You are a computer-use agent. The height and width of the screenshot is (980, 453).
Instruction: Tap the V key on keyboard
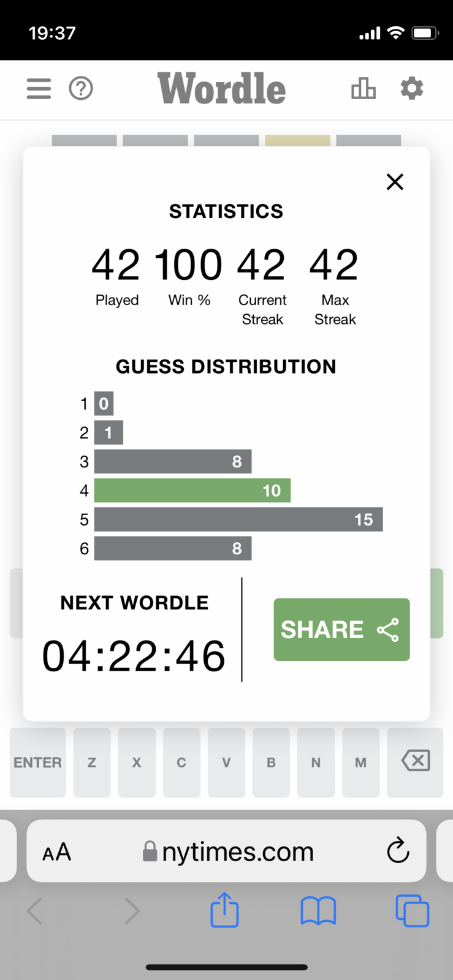[226, 763]
